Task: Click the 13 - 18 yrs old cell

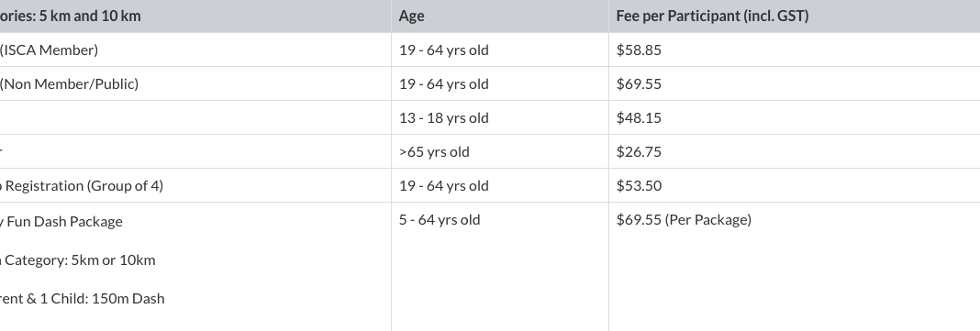Action: [x=444, y=117]
